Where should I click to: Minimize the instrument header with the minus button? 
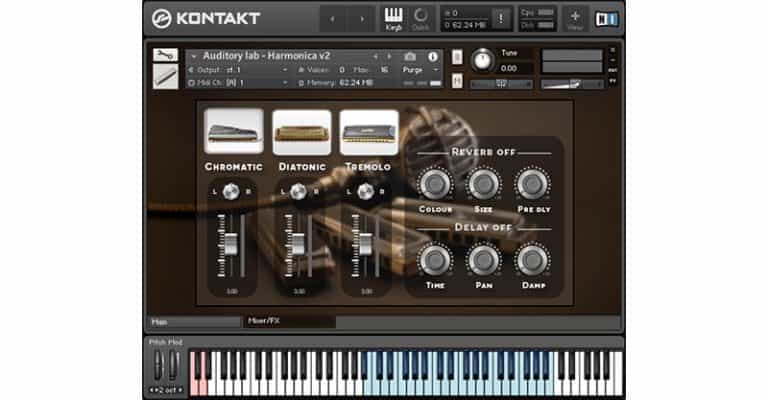pyautogui.click(x=612, y=60)
